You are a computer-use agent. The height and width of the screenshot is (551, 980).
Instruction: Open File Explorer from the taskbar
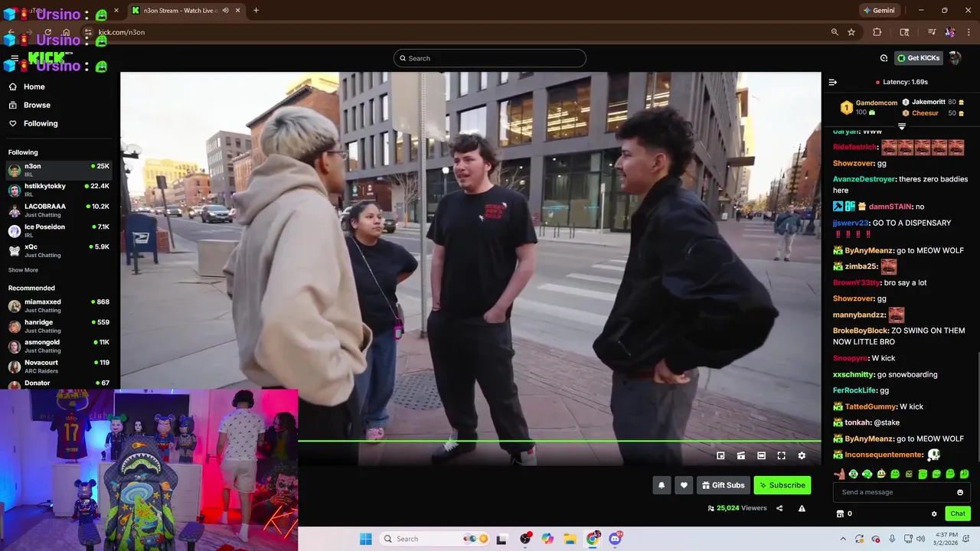pyautogui.click(x=570, y=539)
